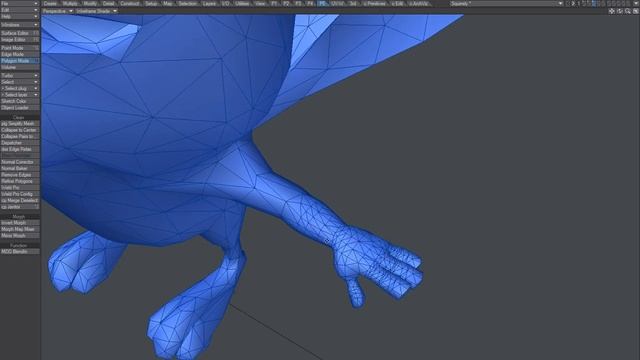Screen dimensions: 640x360
Task: Switch to Edge Mode
Action: click(20, 54)
